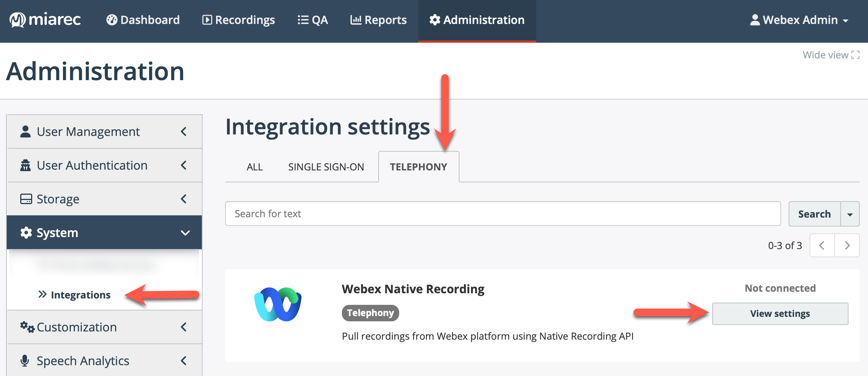This screenshot has height=376, width=868.
Task: Expand the Storage section
Action: (183, 199)
